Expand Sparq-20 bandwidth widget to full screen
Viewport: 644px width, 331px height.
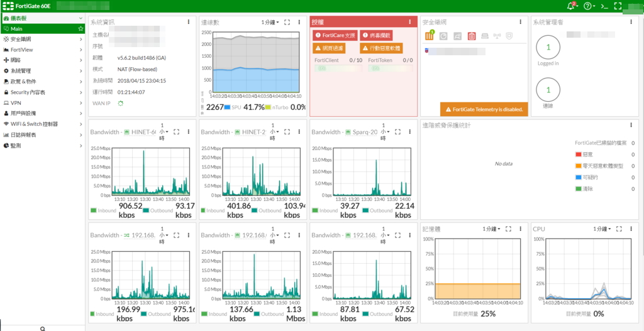pos(397,132)
